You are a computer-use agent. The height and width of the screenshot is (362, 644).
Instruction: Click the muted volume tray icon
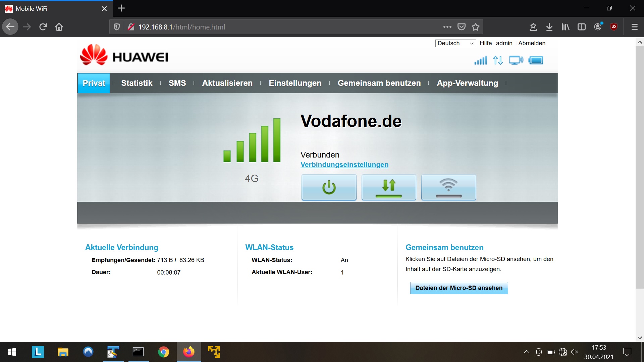[x=575, y=352]
